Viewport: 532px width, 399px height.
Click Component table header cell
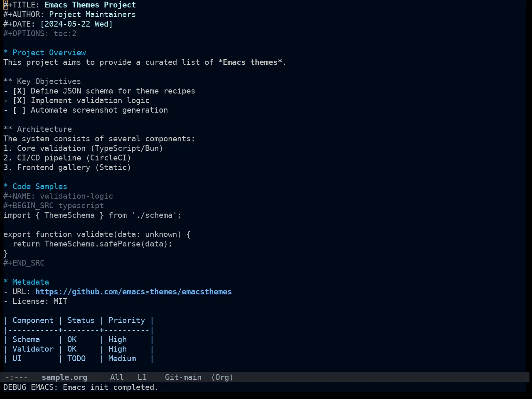[x=33, y=320]
